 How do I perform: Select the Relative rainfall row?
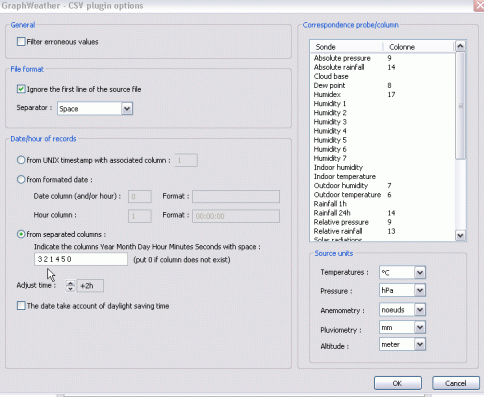[x=382, y=231]
